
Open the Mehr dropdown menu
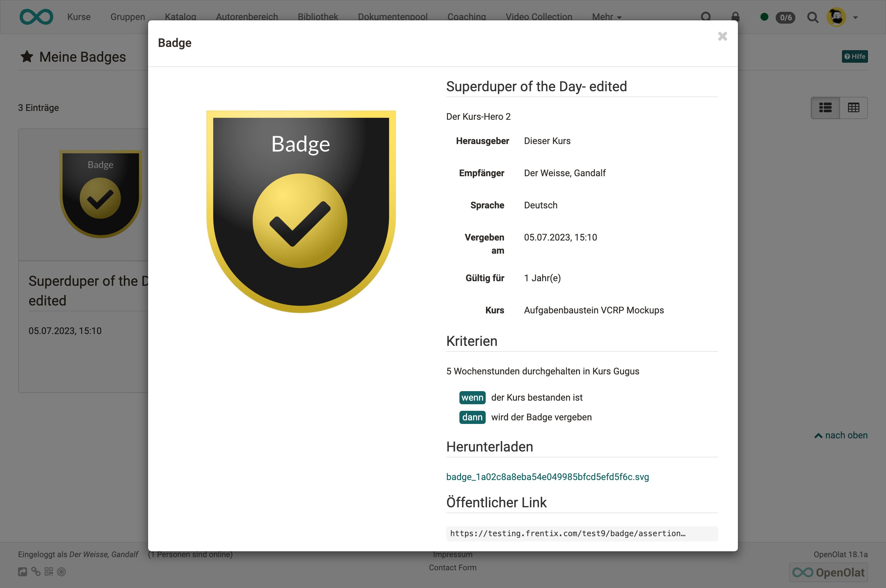[606, 17]
